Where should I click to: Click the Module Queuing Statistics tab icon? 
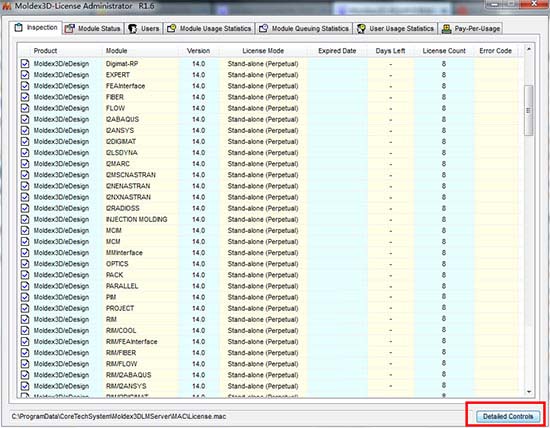click(x=263, y=28)
